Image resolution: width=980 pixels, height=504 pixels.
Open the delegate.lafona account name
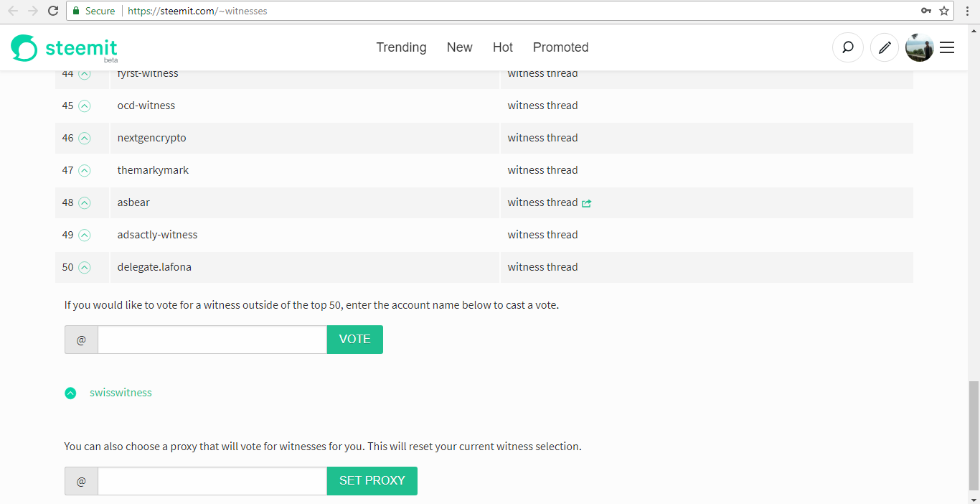coord(154,267)
